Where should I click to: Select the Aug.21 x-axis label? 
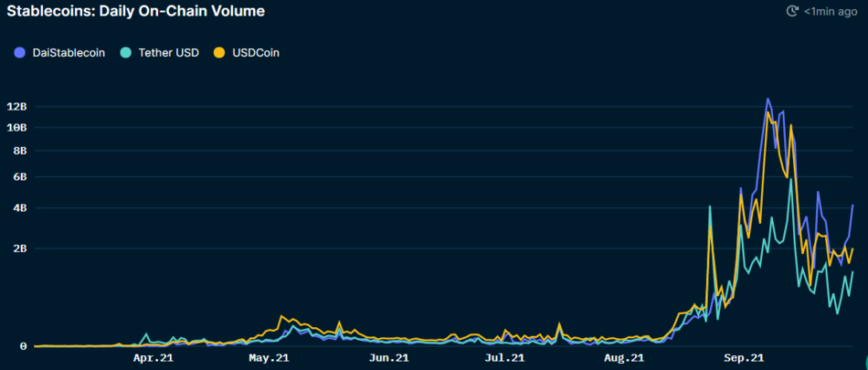624,358
